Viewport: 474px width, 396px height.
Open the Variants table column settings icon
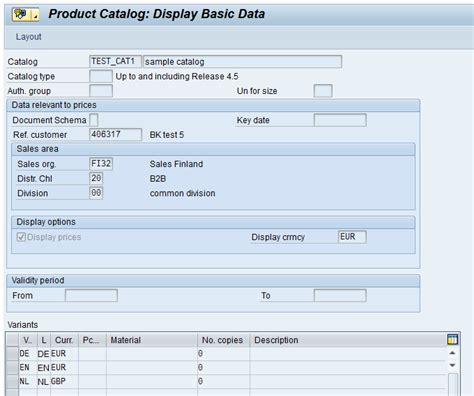click(x=452, y=340)
